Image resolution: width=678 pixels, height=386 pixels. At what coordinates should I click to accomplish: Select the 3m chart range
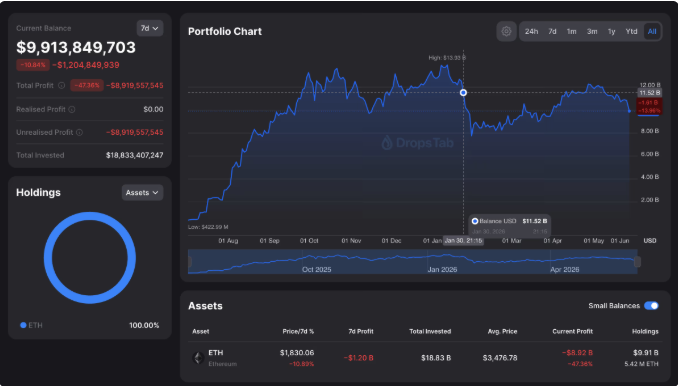tap(592, 32)
